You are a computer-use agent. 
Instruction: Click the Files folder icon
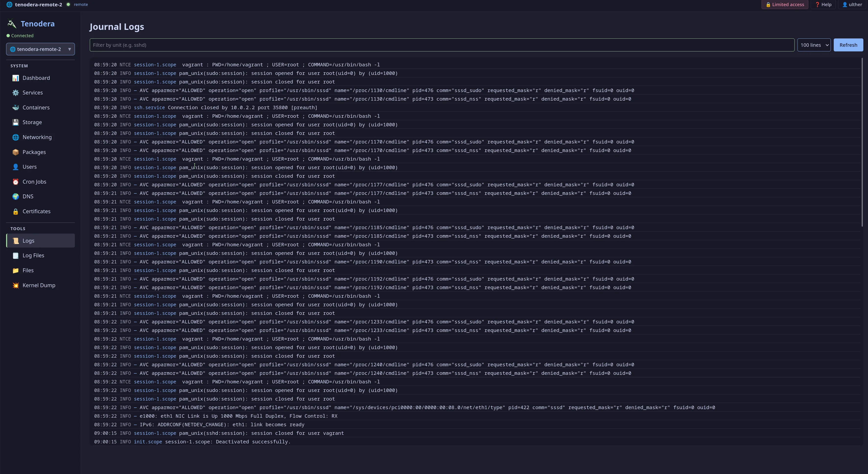coord(15,270)
